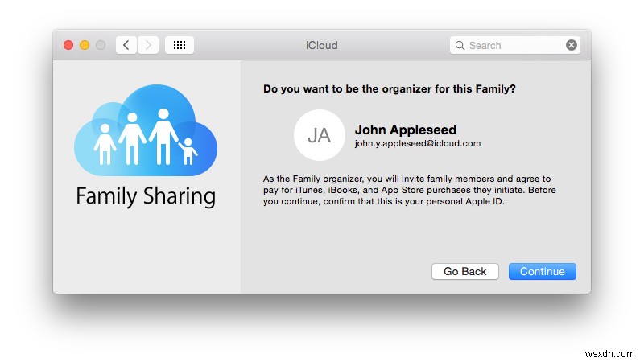
Task: Minimize the window using yellow button
Action: pyautogui.click(x=85, y=45)
